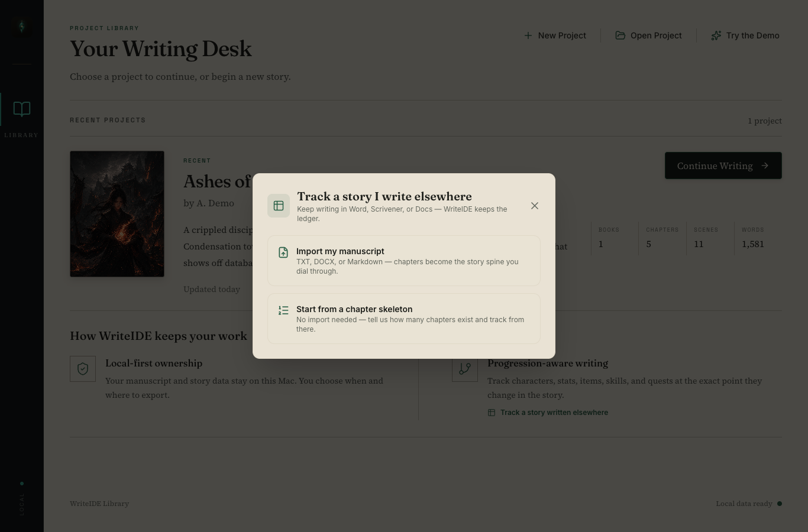Click the 'Local data ready' footer text
Screen dimensions: 808x532
[744, 504]
